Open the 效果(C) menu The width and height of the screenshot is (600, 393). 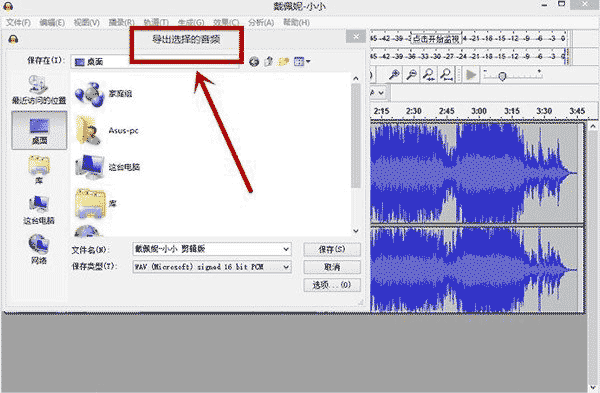[226, 23]
